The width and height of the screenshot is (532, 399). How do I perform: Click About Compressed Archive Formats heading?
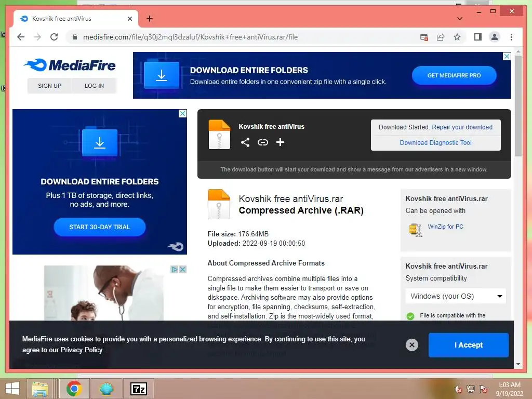click(266, 263)
